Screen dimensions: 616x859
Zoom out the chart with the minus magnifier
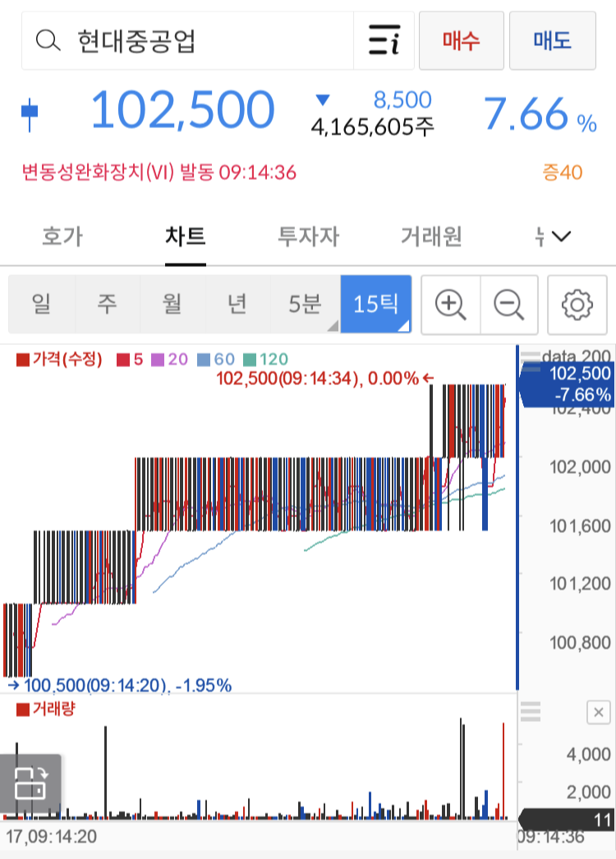[x=509, y=305]
